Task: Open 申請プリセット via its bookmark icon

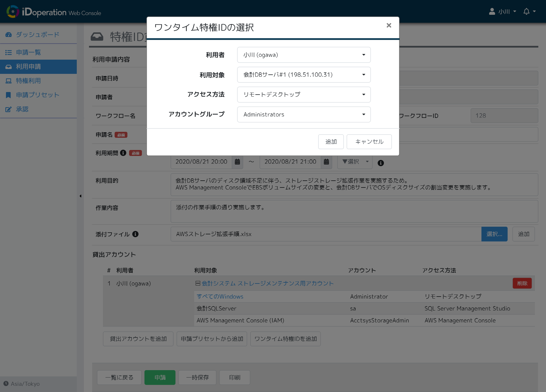Action: coord(9,95)
